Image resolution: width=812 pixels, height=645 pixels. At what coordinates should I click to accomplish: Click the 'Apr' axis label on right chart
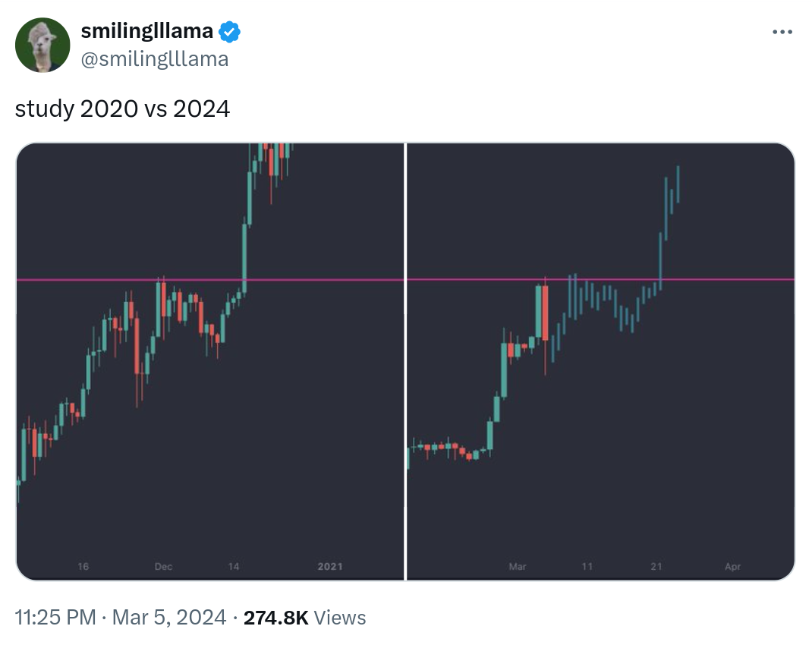(733, 567)
